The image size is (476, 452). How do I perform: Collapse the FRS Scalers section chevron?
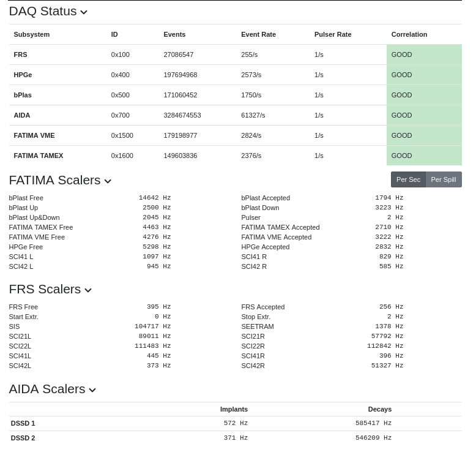(x=88, y=290)
